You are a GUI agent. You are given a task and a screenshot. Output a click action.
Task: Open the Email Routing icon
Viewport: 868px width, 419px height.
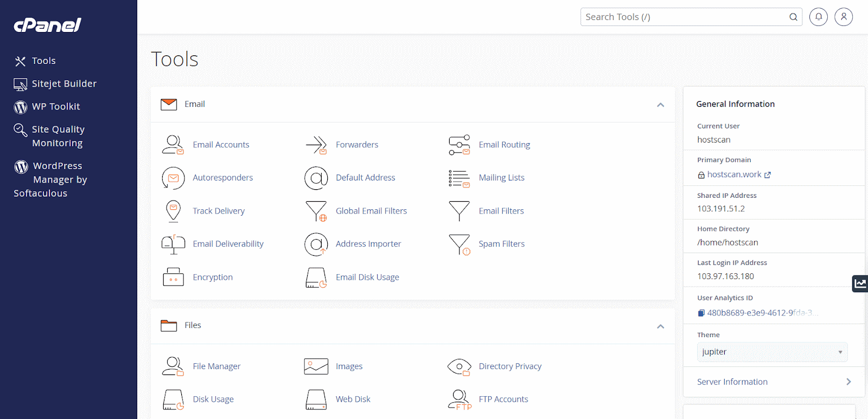click(459, 145)
